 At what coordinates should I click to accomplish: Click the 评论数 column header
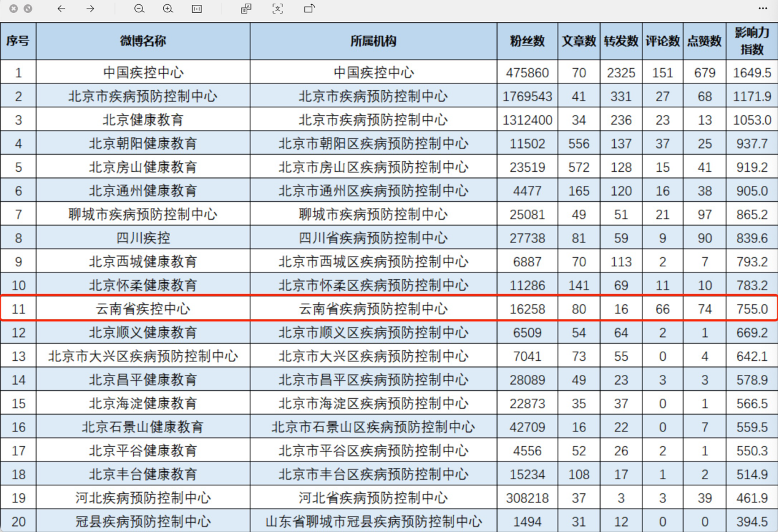click(x=663, y=42)
